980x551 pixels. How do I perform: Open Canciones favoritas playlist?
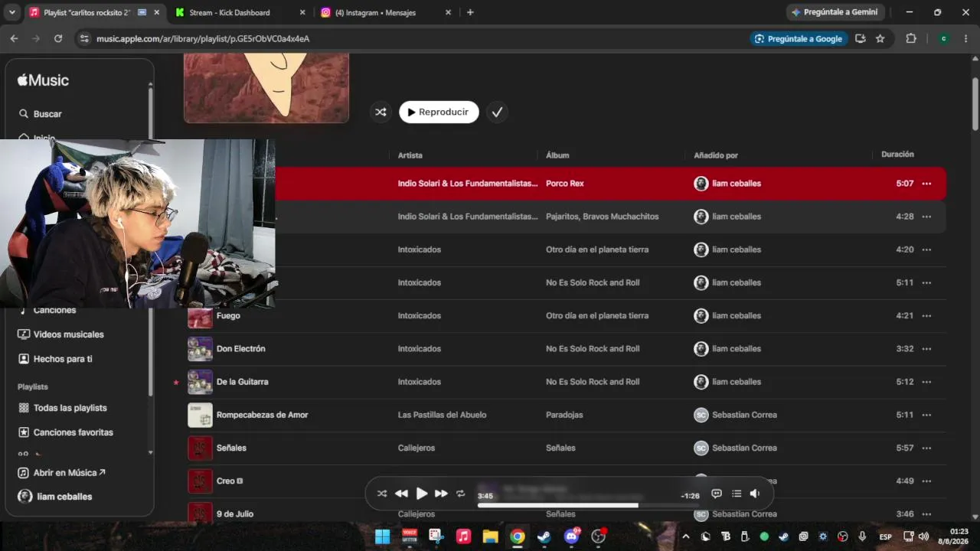point(73,432)
